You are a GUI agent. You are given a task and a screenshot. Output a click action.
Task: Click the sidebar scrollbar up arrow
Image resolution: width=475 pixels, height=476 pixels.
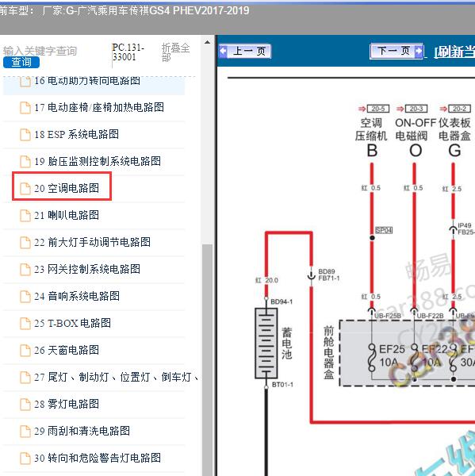[207, 42]
